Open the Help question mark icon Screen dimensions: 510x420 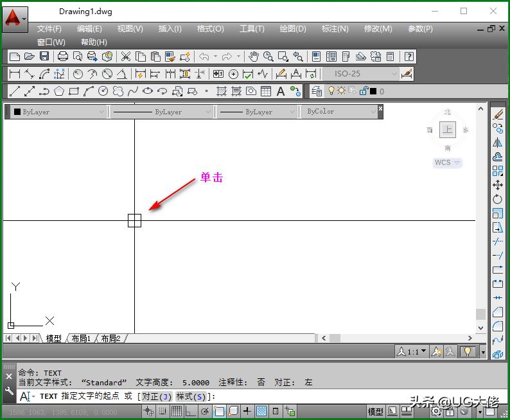tap(408, 57)
